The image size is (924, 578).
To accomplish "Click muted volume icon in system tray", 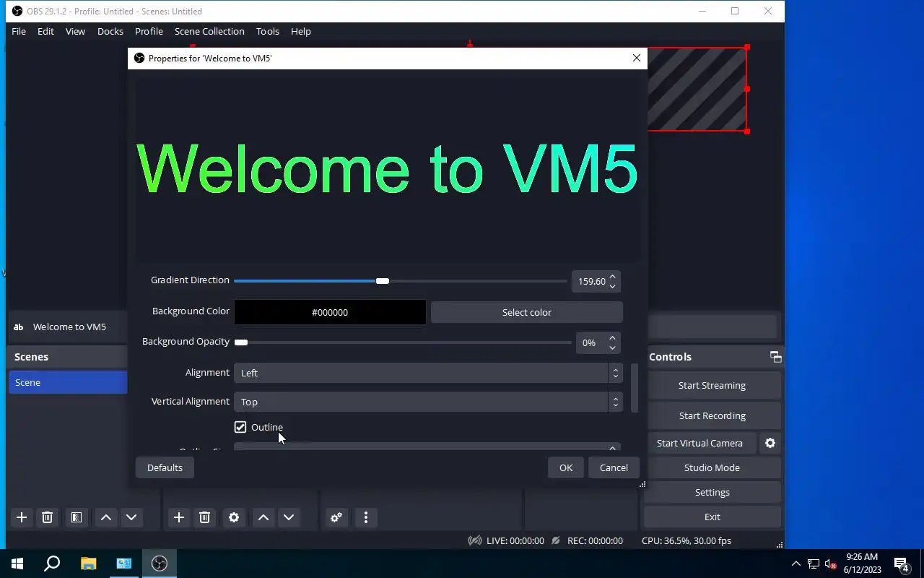I will pos(830,564).
